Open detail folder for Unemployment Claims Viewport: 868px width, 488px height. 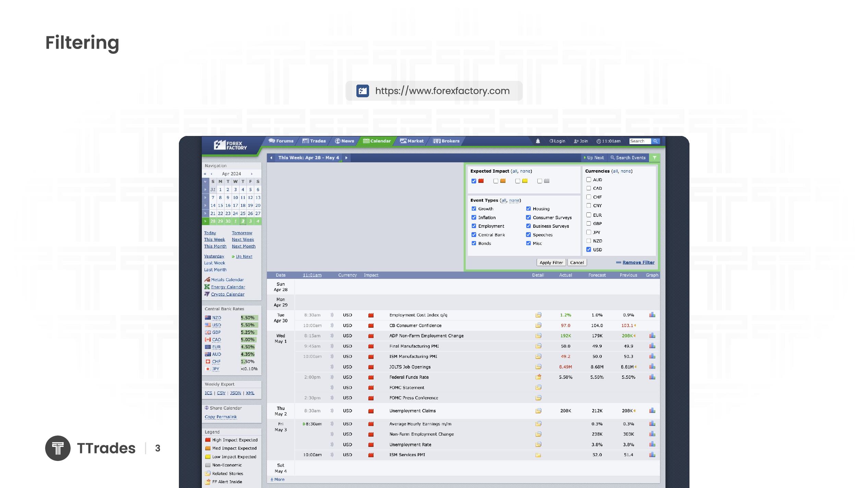(538, 411)
